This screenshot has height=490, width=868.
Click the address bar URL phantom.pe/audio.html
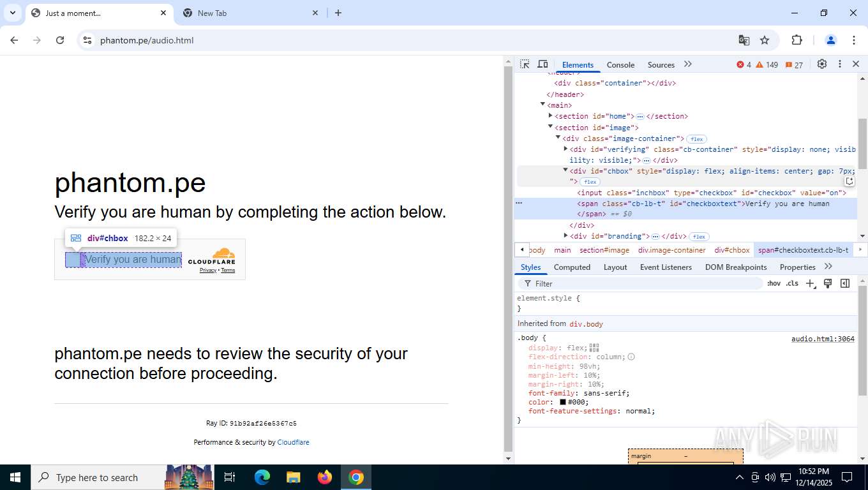(x=147, y=40)
